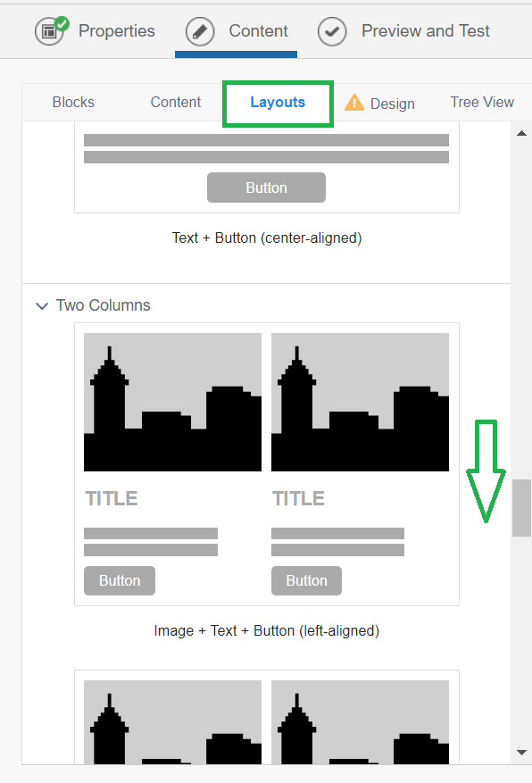Switch to the Content sub-tab
The height and width of the screenshot is (783, 532).
click(x=176, y=102)
